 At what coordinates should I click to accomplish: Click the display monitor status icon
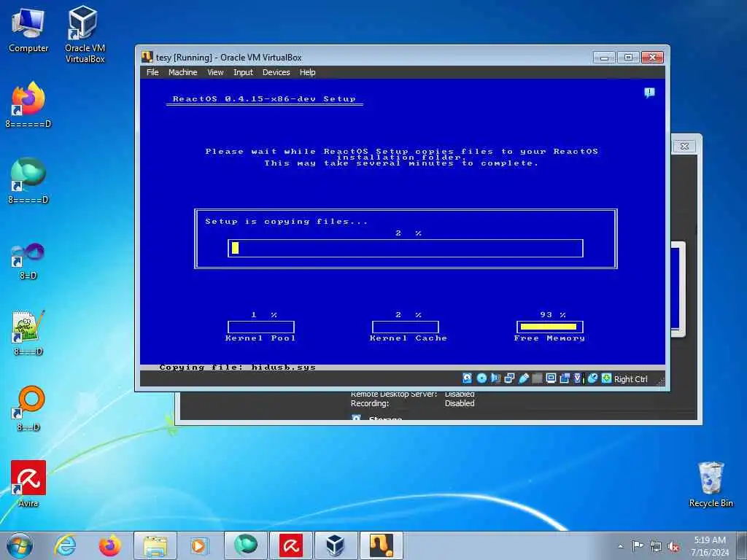[x=551, y=378]
